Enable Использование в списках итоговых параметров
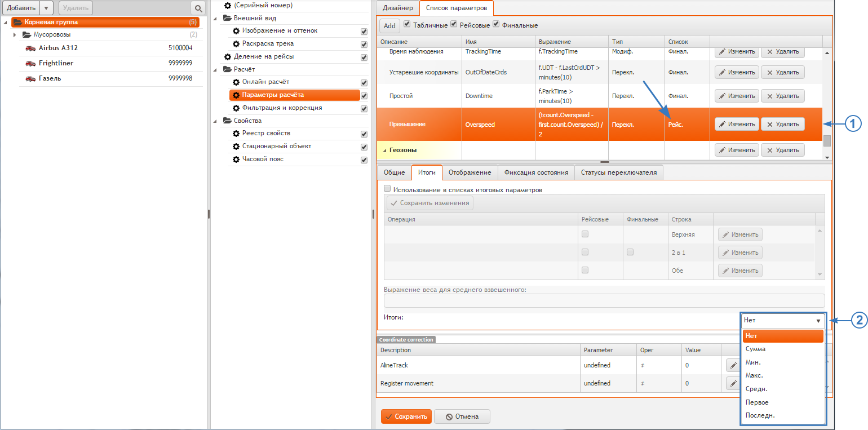 coord(387,189)
